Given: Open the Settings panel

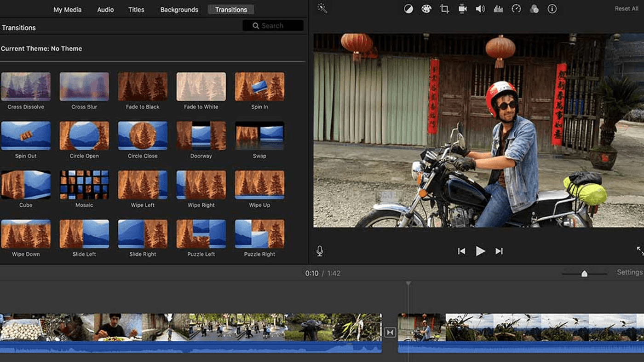Looking at the screenshot, I should (630, 272).
